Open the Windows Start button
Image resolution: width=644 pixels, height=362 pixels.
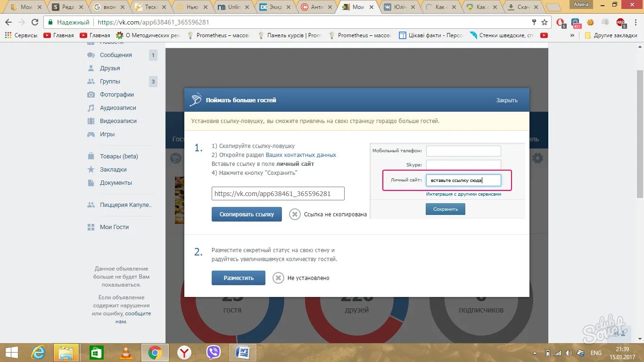click(x=11, y=353)
